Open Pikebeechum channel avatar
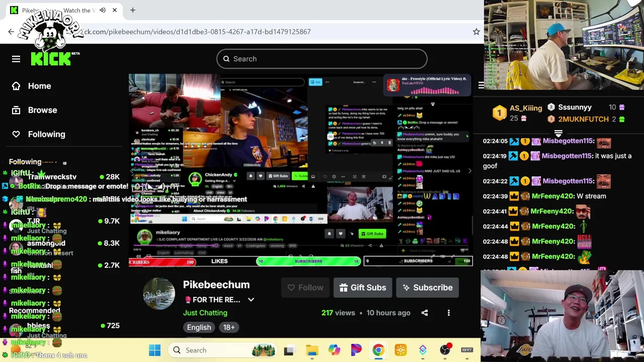 (159, 294)
